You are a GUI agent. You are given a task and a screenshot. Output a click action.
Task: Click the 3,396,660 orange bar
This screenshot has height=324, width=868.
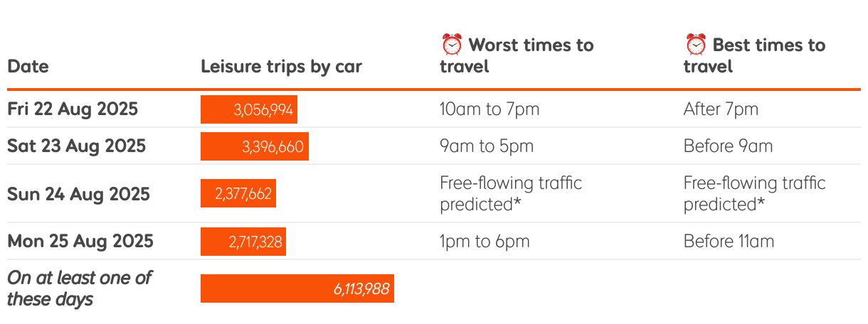tap(255, 146)
